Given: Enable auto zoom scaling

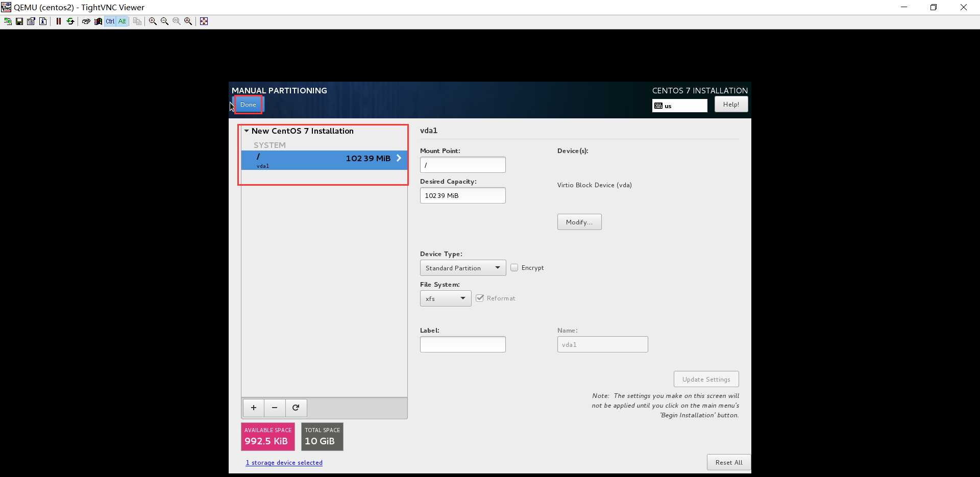Looking at the screenshot, I should (188, 21).
